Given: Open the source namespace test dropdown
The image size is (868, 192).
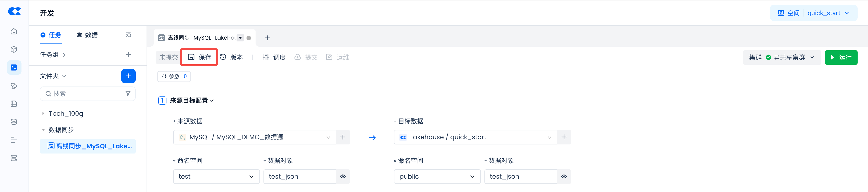Looking at the screenshot, I should tap(216, 176).
